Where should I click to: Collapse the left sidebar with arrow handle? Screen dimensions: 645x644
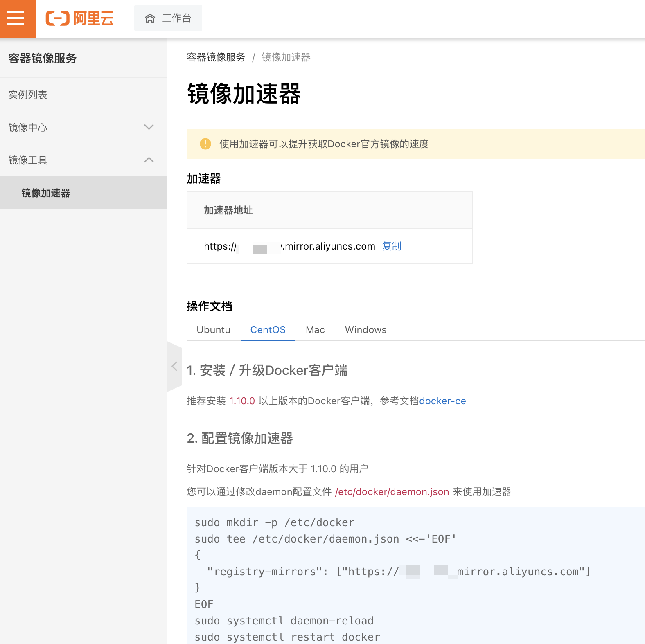click(x=174, y=366)
